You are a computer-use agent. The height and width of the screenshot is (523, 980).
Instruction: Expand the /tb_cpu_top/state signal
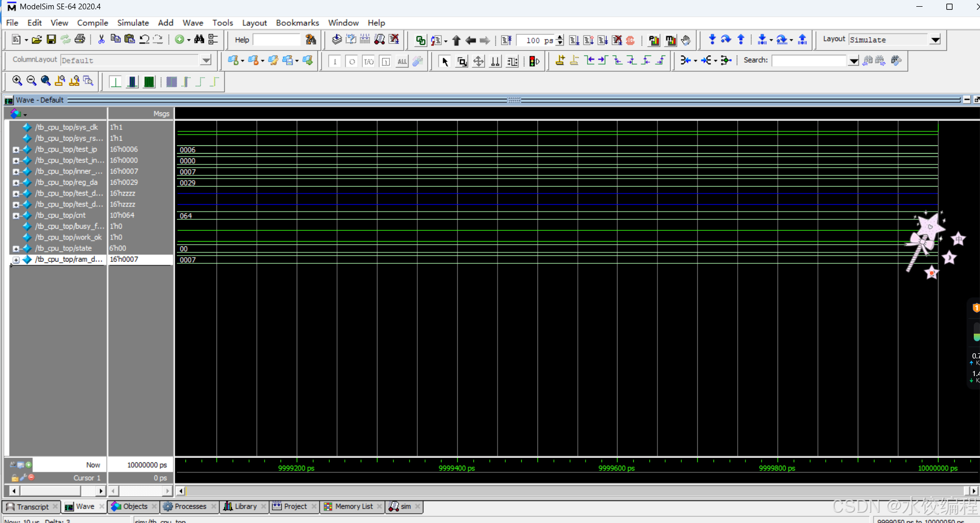pyautogui.click(x=16, y=249)
